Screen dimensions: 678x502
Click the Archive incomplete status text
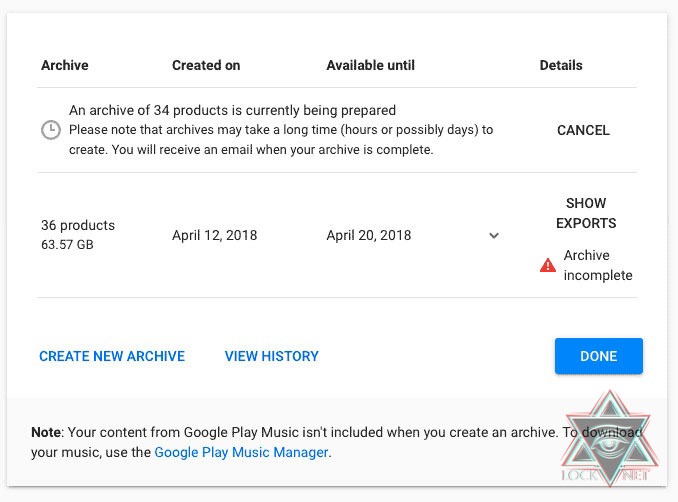(598, 265)
